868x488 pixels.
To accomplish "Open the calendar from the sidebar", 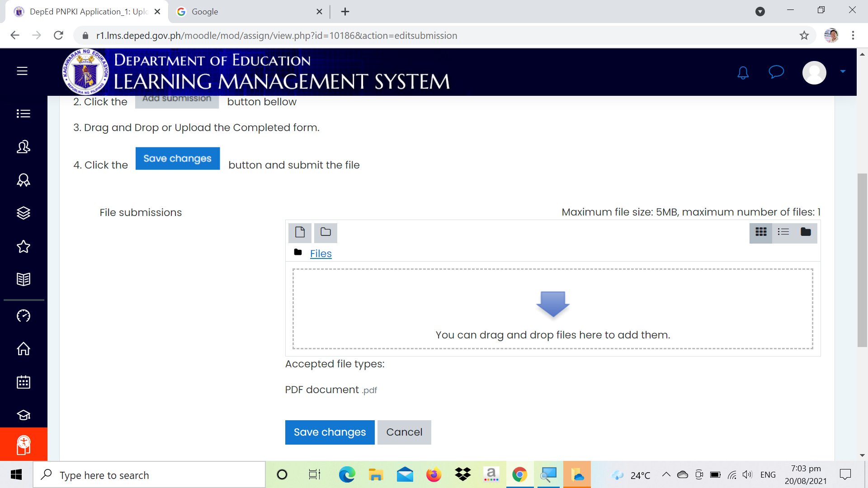I will coord(23,382).
